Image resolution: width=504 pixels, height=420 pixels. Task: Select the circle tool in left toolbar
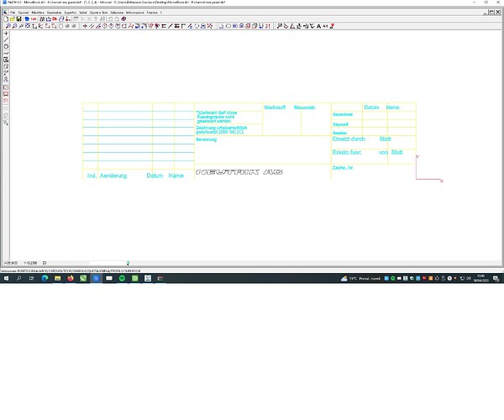point(6,46)
